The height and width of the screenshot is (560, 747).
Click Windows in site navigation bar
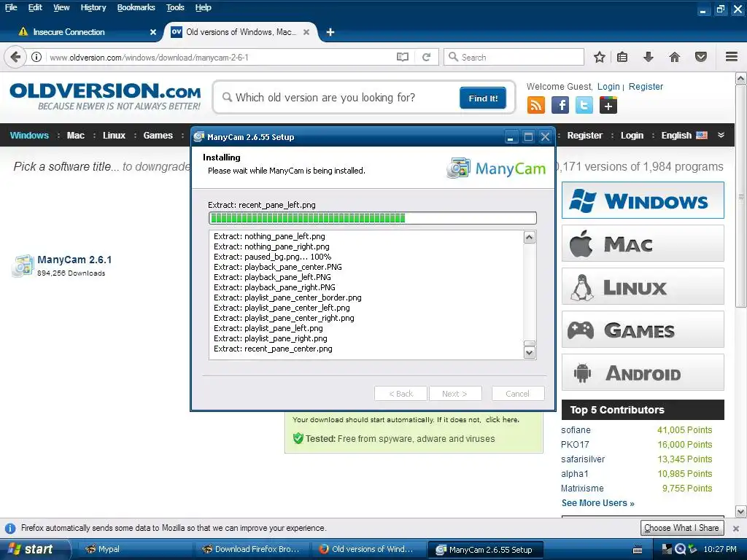coord(29,135)
